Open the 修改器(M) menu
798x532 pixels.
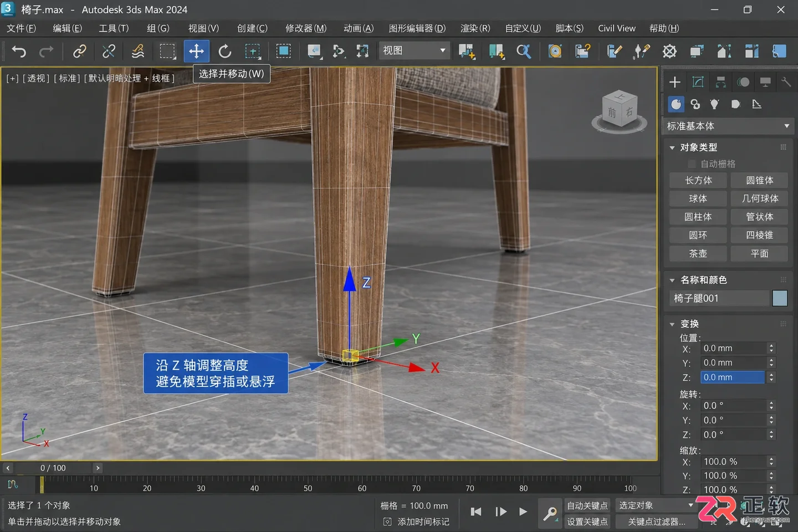(x=306, y=28)
